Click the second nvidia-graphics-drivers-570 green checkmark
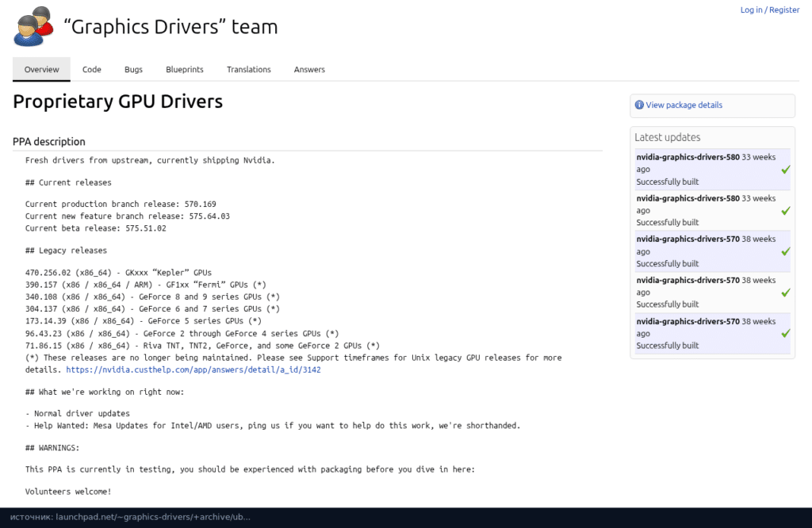This screenshot has height=528, width=812. 786,293
